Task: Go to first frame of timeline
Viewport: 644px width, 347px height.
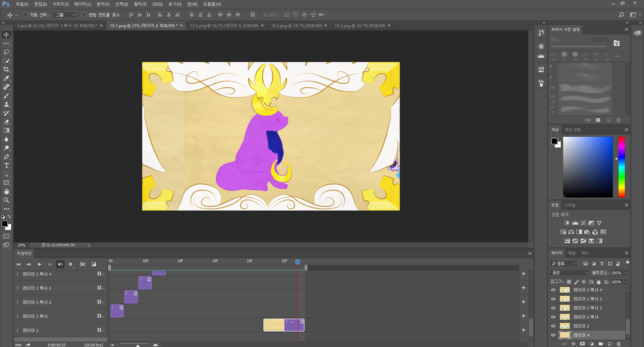Action: 18,264
